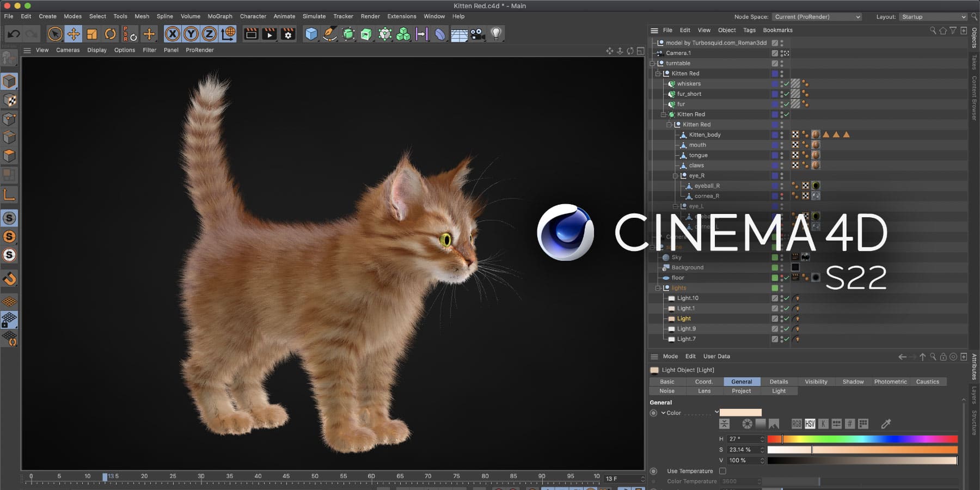The height and width of the screenshot is (490, 980).
Task: Open the Attribute Manager hamburger menu
Action: point(654,357)
